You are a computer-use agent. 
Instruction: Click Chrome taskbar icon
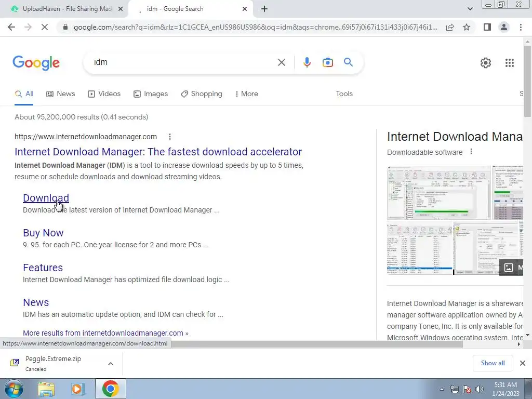click(110, 389)
